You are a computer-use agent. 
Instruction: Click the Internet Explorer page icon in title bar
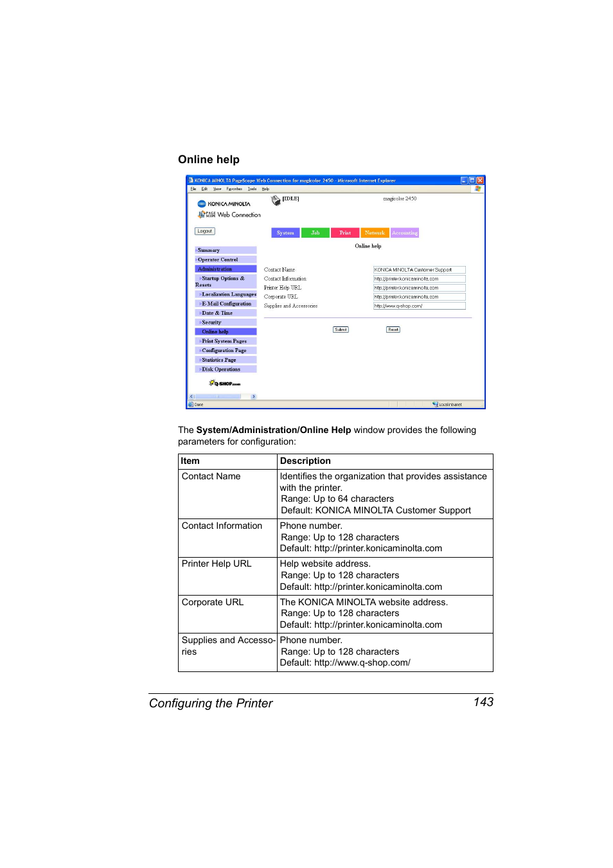(x=191, y=181)
